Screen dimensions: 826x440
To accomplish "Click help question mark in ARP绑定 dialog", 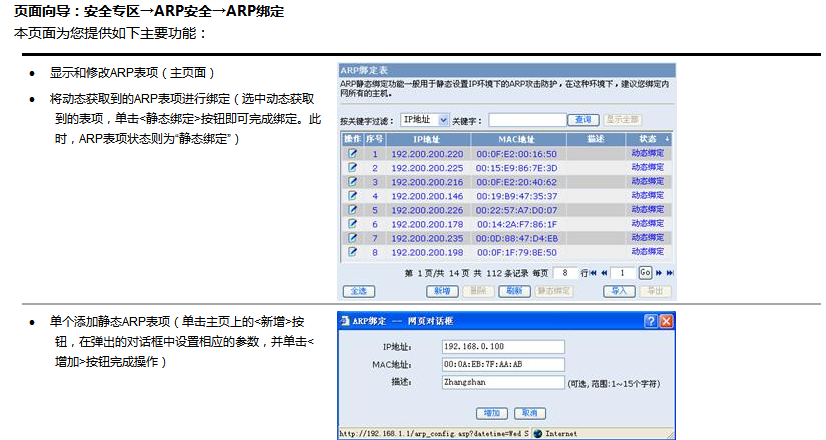I will pos(651,321).
